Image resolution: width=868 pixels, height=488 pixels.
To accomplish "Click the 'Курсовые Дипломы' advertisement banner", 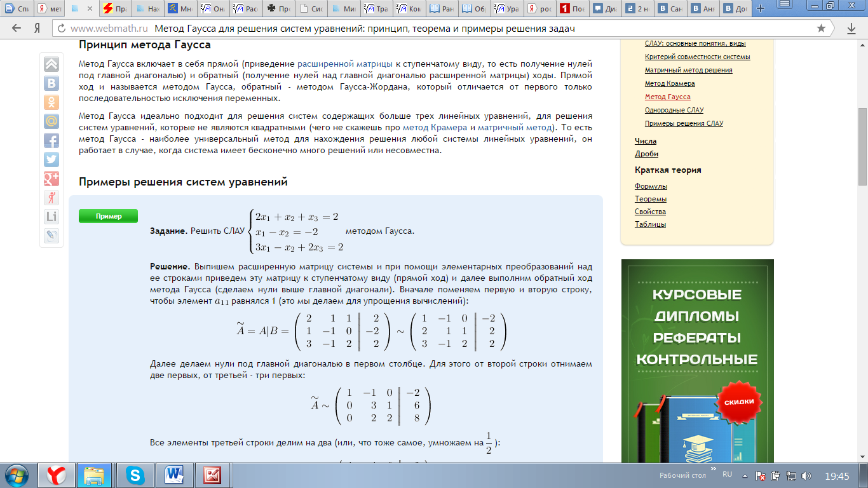I will [697, 361].
